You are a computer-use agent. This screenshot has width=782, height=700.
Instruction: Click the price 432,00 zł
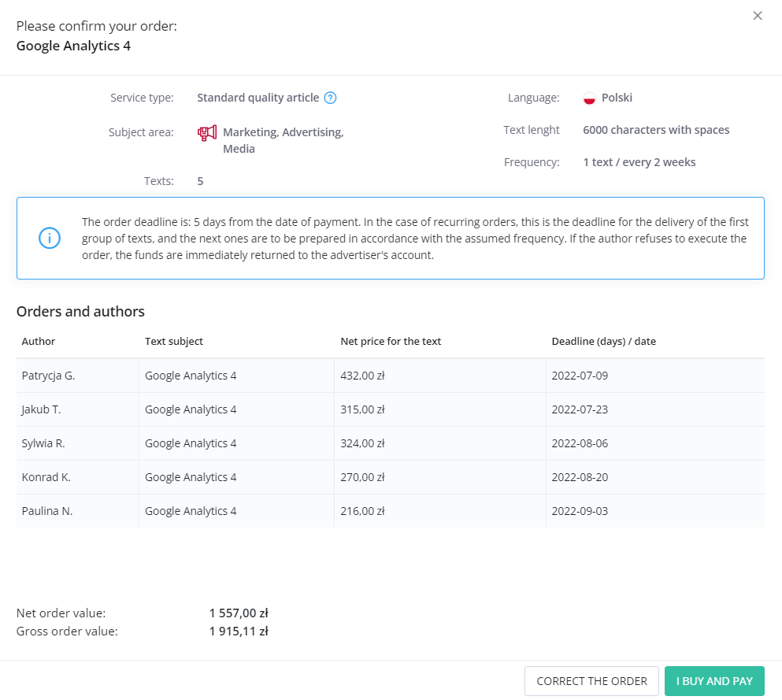click(362, 376)
